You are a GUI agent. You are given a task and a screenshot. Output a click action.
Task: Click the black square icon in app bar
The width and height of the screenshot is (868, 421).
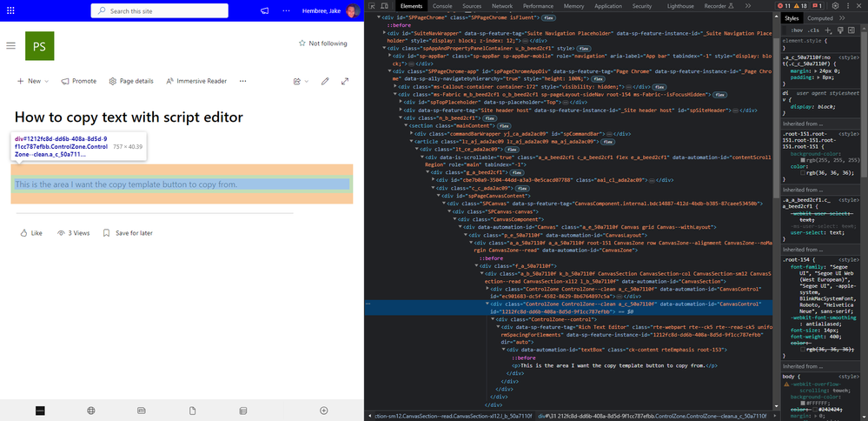pyautogui.click(x=41, y=411)
